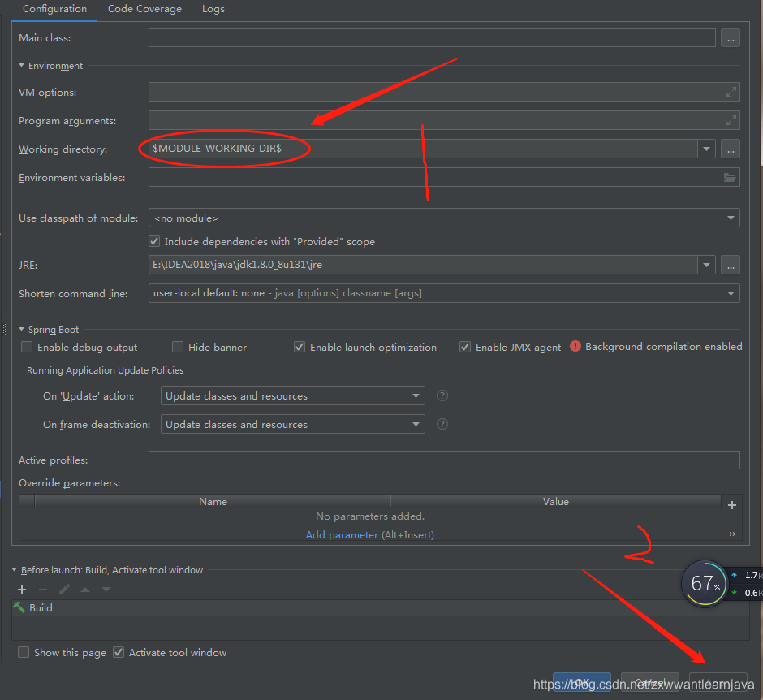
Task: Enable debug output checkbox
Action: tap(27, 347)
